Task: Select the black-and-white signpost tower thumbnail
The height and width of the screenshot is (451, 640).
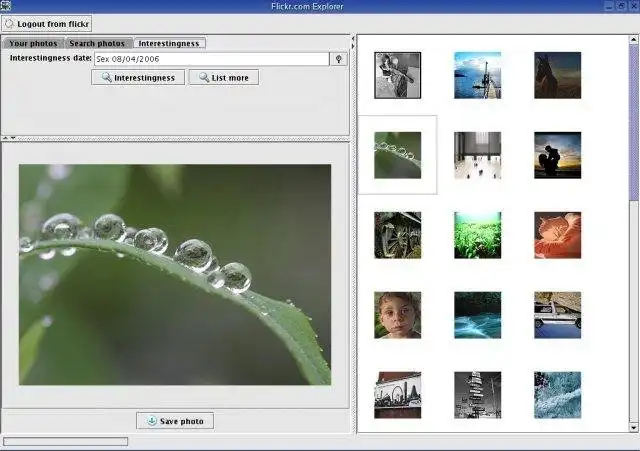Action: click(478, 395)
